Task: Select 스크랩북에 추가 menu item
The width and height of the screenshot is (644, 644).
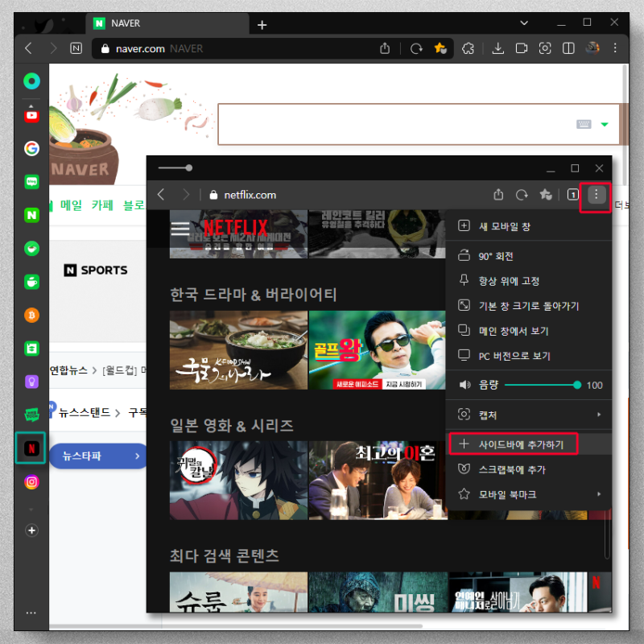Action: point(529,469)
